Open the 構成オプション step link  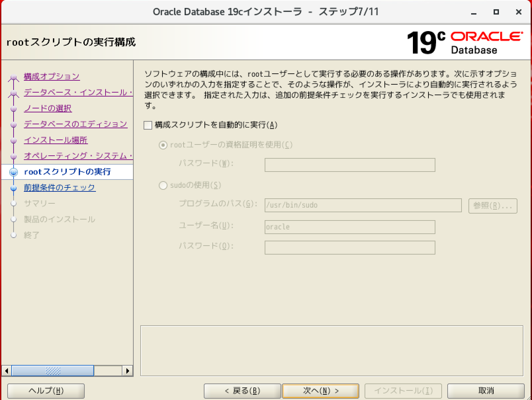(52, 76)
